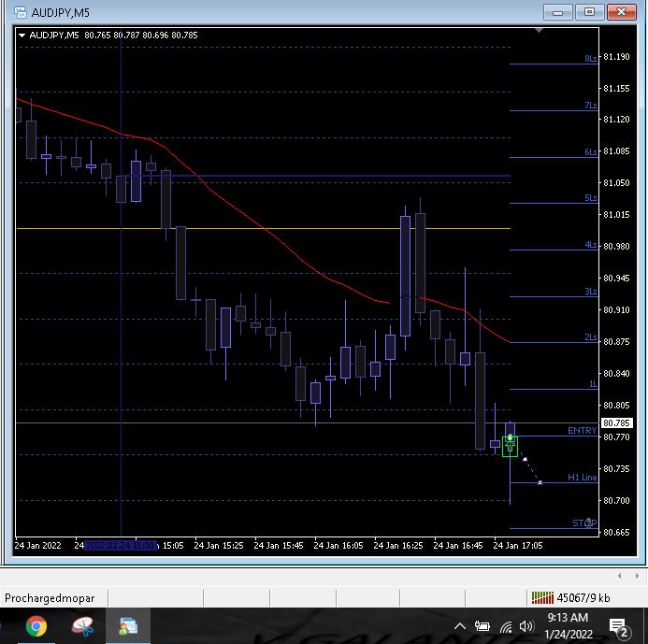This screenshot has width=648, height=644.
Task: Click the thick blue horizontal line
Action: (x=314, y=176)
